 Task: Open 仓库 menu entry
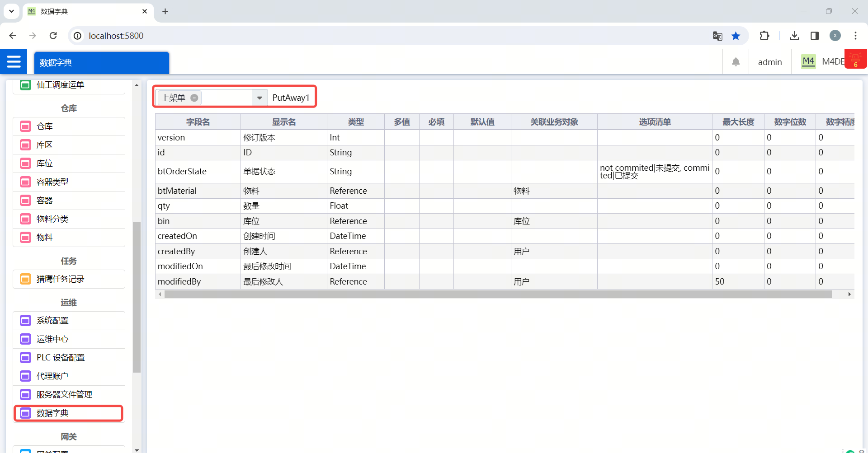click(x=69, y=126)
